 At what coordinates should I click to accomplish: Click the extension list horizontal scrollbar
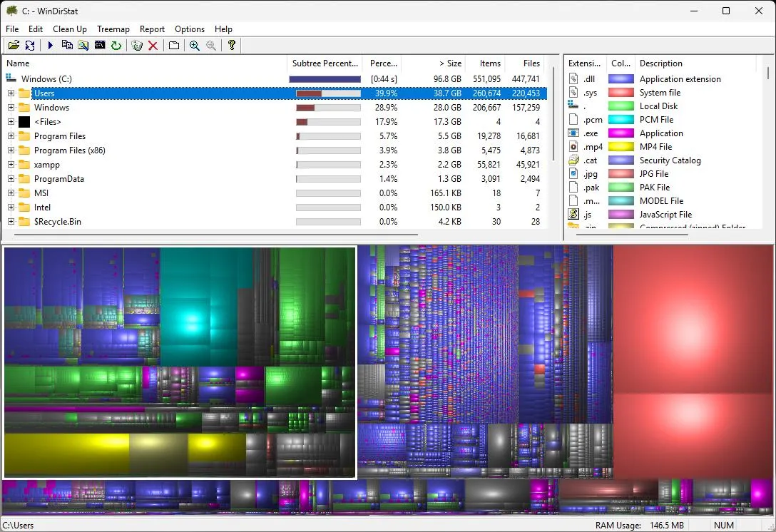click(x=633, y=235)
